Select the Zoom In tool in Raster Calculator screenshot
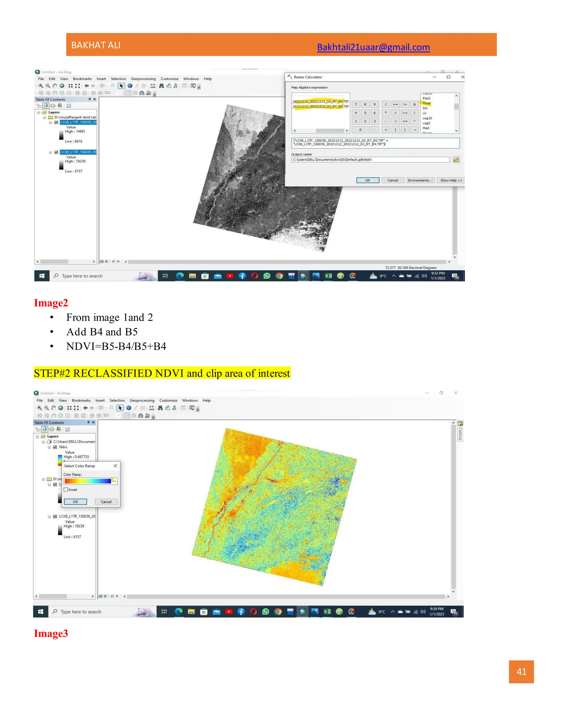Image resolution: width=563 pixels, height=728 pixels. (41, 86)
